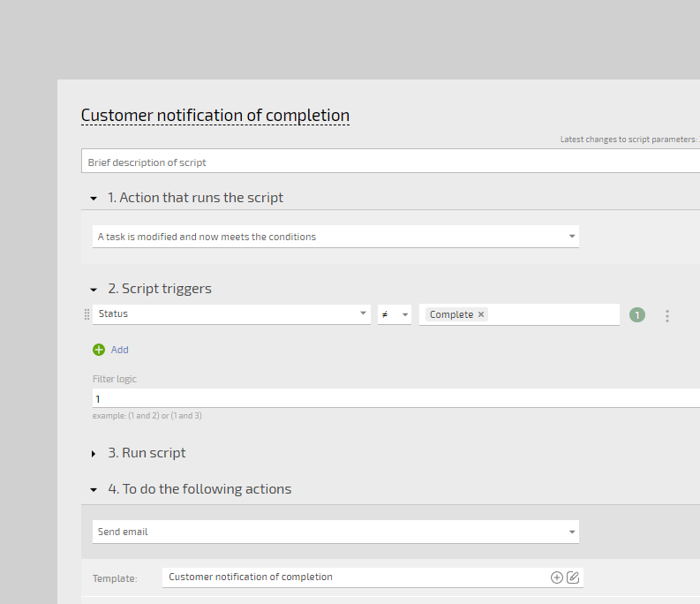Click the circled plus icon in the Template field
Screen dimensions: 700x604
(556, 578)
